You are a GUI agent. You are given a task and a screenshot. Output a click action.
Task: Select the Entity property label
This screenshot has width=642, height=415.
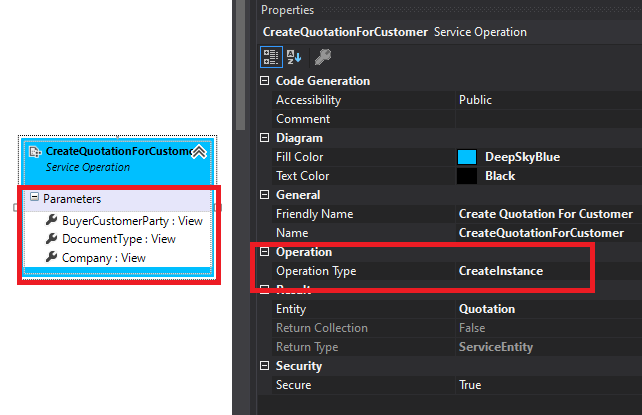tap(291, 309)
